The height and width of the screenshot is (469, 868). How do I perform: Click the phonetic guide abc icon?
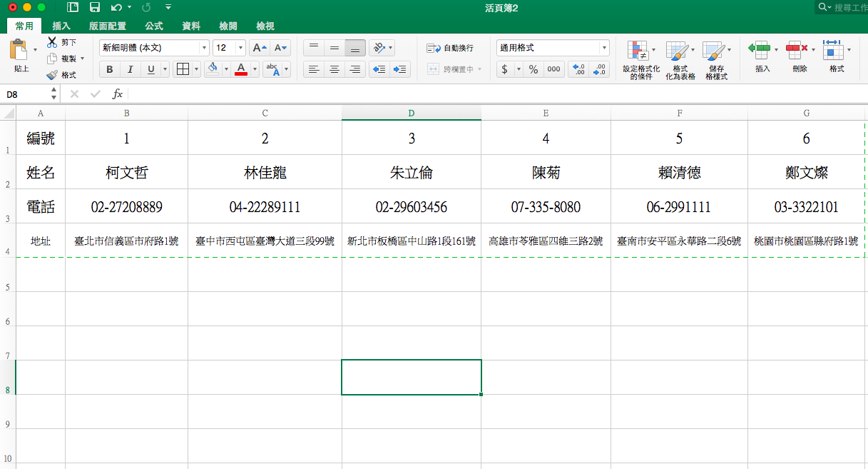tap(272, 69)
